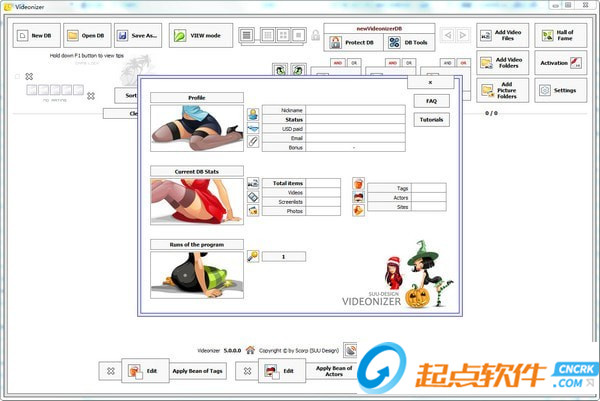Click the first green refresh arrow icon
The image size is (600, 401).
click(280, 70)
